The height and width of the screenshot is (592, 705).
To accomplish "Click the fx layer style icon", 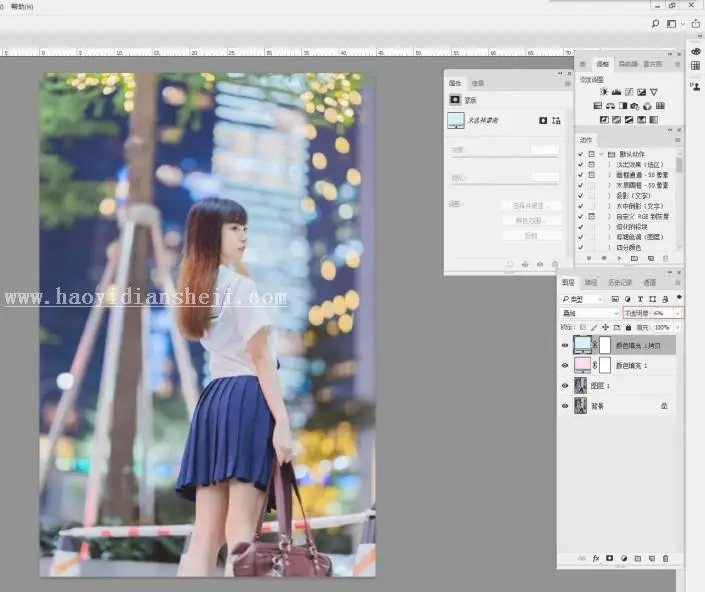I will point(596,558).
